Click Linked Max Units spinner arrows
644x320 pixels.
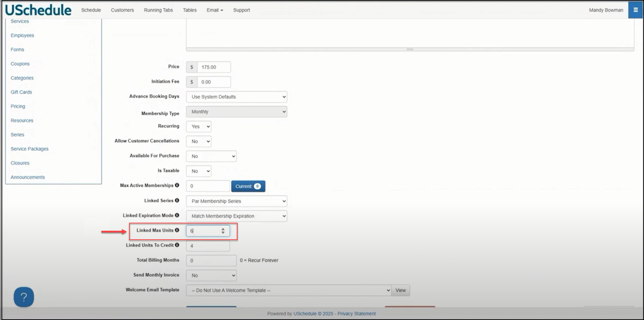point(223,231)
